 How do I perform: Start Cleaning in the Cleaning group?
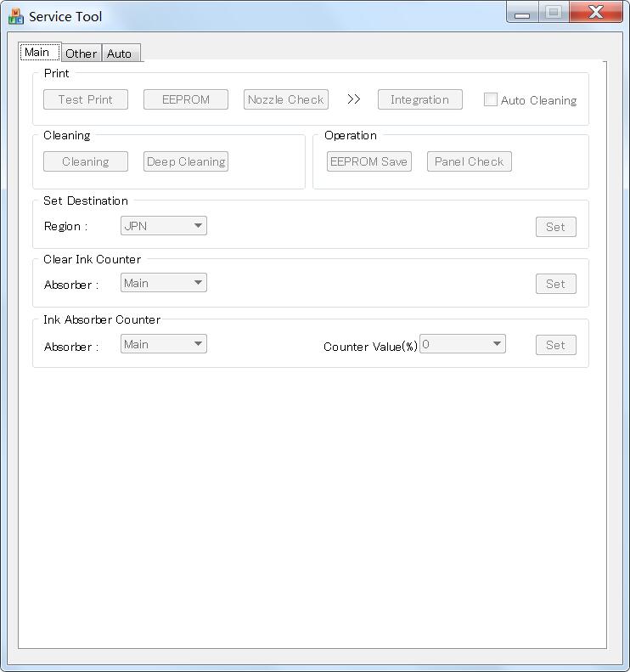tap(86, 161)
